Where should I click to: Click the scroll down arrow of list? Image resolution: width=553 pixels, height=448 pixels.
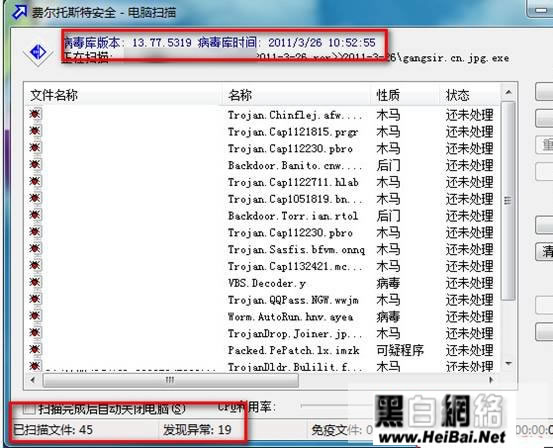tap(508, 363)
